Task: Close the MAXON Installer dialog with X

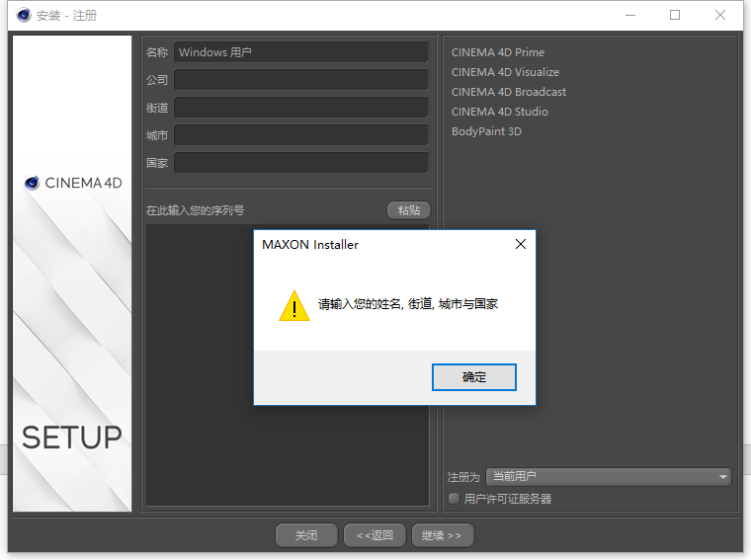Action: [x=521, y=244]
